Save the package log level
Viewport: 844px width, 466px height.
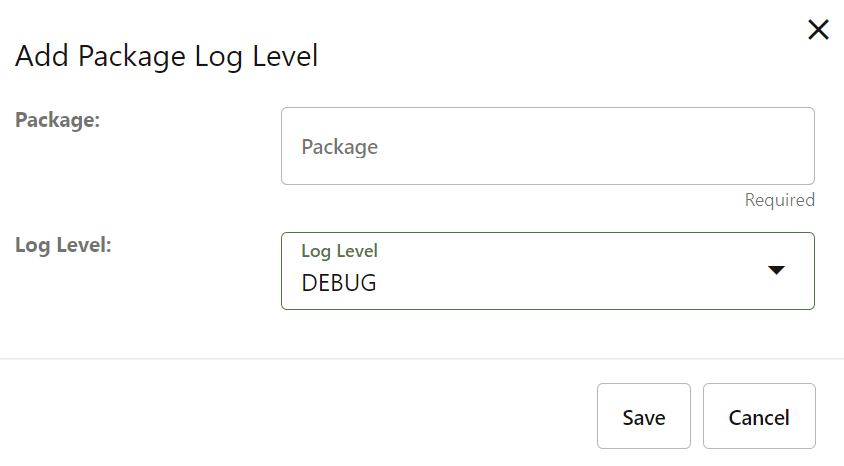tap(643, 416)
